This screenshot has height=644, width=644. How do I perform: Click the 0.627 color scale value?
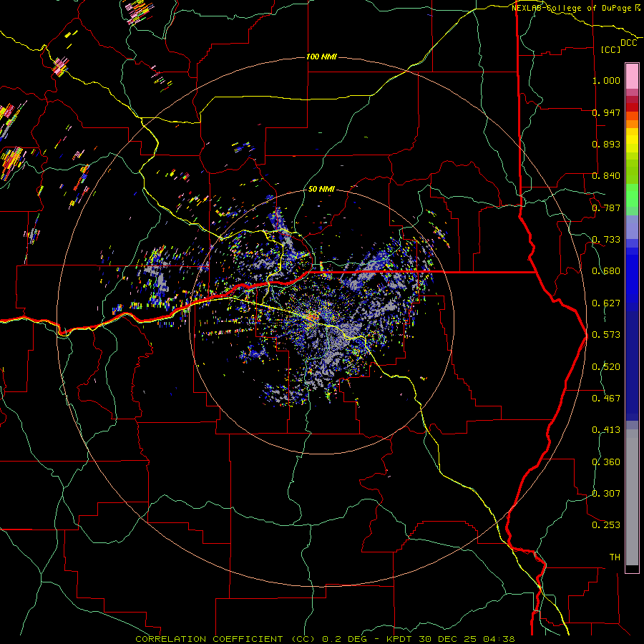click(x=606, y=303)
